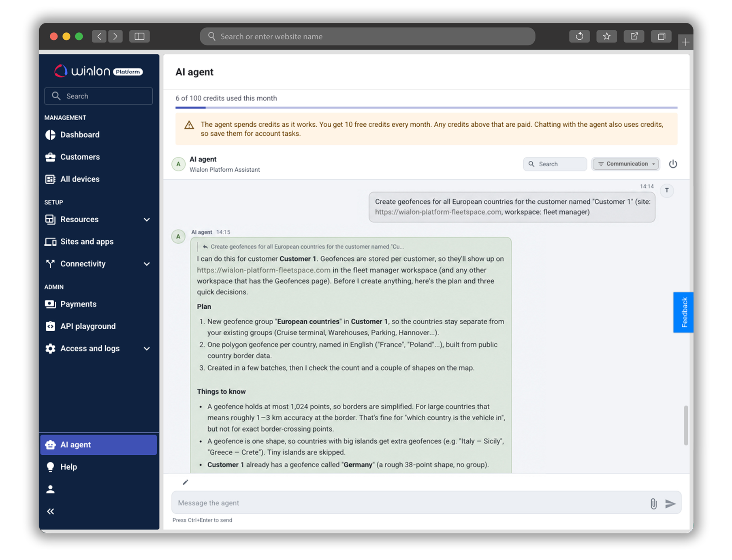
Task: Click the credits usage progress bar
Action: (x=426, y=108)
